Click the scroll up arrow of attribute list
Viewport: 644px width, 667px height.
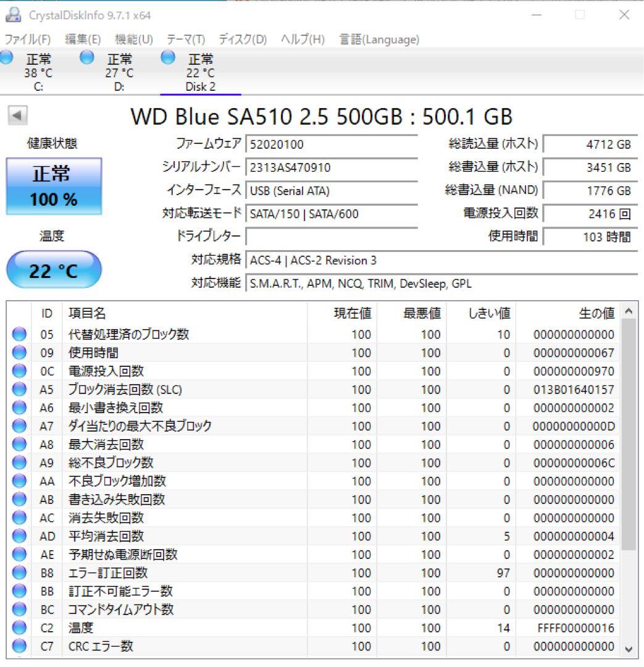coord(629,311)
